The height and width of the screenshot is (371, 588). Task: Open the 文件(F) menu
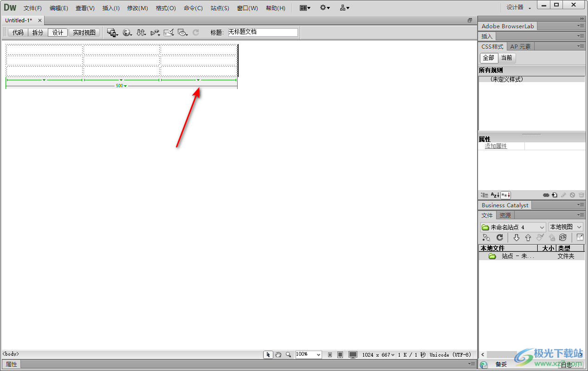coord(32,8)
